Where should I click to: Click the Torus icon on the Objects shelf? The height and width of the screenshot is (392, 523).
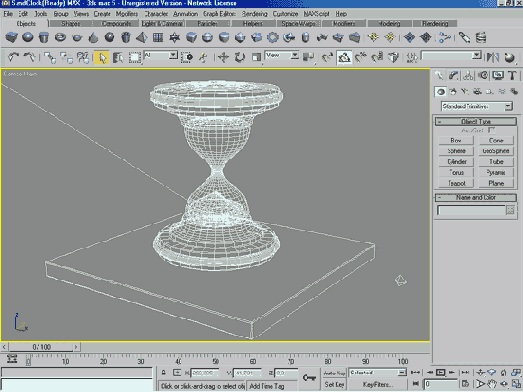60,37
